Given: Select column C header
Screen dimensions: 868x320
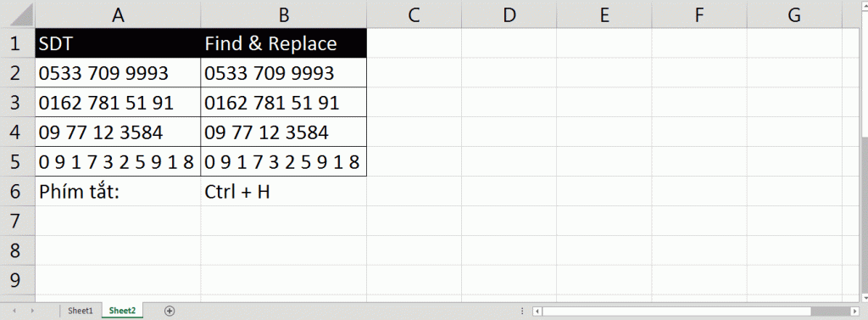Looking at the screenshot, I should point(414,15).
